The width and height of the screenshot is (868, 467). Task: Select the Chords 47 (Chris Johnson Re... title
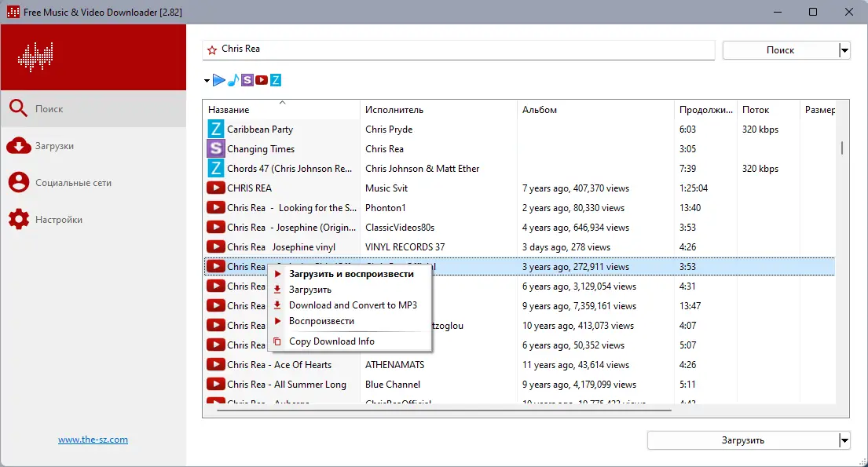point(290,168)
